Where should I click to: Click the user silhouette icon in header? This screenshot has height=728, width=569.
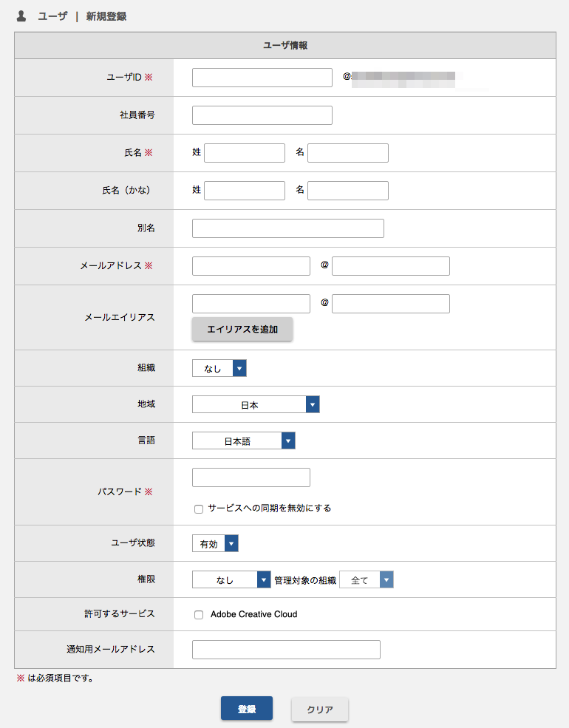[x=21, y=16]
